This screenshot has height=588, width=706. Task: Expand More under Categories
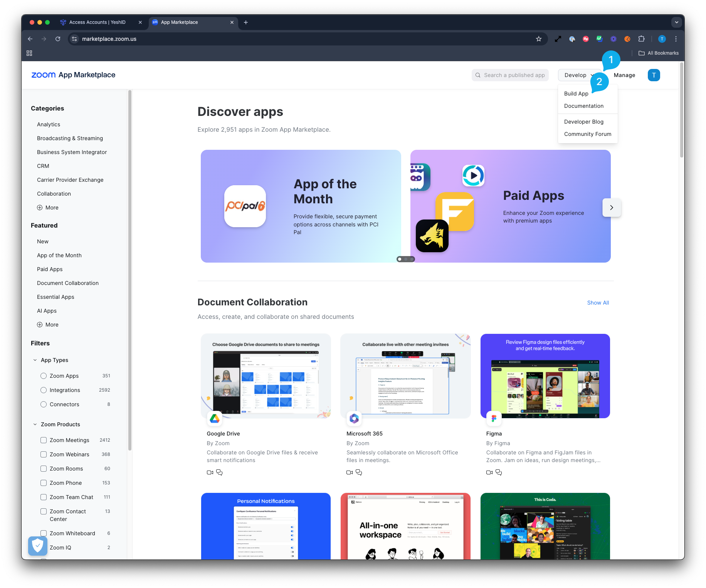tap(48, 208)
